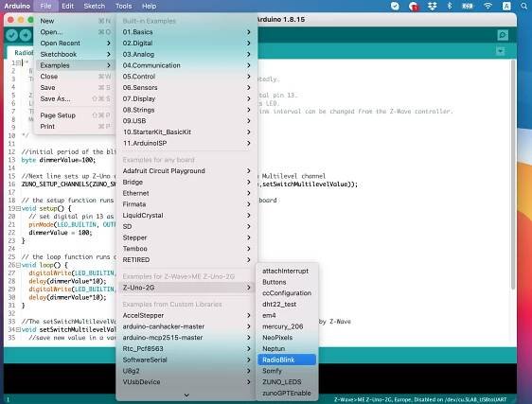The height and width of the screenshot is (404, 532).
Task: Open the Buttons example
Action: pyautogui.click(x=287, y=282)
